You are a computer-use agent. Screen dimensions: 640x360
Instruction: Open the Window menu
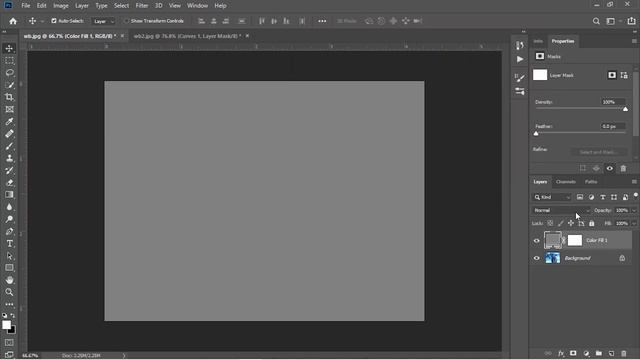click(x=198, y=6)
